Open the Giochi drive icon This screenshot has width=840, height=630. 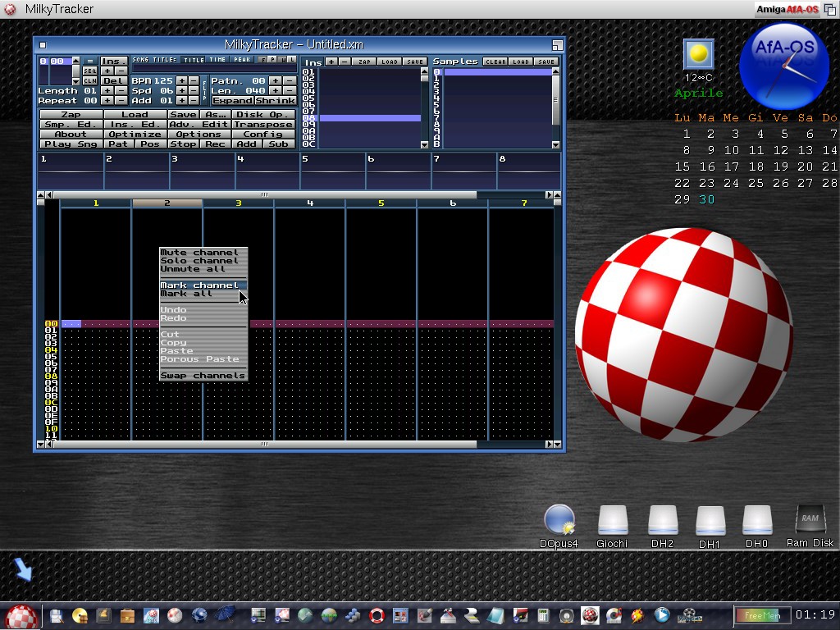pyautogui.click(x=612, y=522)
